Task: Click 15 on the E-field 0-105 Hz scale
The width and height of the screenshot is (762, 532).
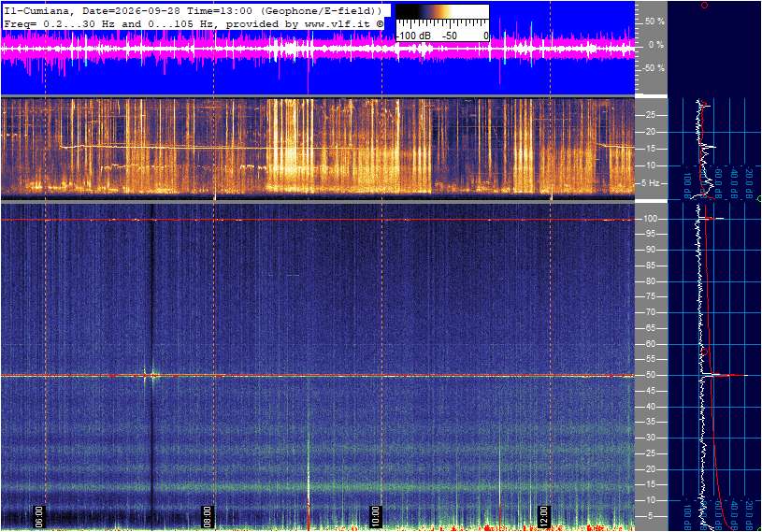Action: pyautogui.click(x=650, y=485)
